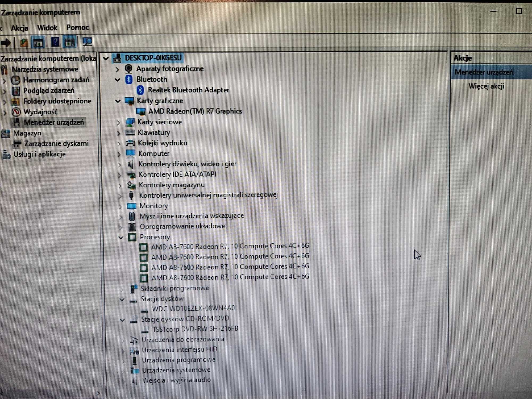
Task: Click the Realtek Bluetooth Adapter icon
Action: [x=140, y=90]
